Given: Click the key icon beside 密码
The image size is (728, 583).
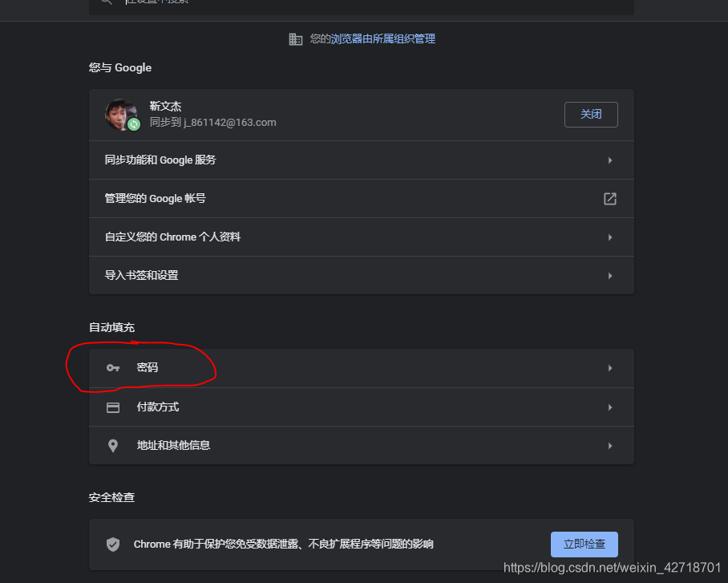Looking at the screenshot, I should (x=113, y=368).
